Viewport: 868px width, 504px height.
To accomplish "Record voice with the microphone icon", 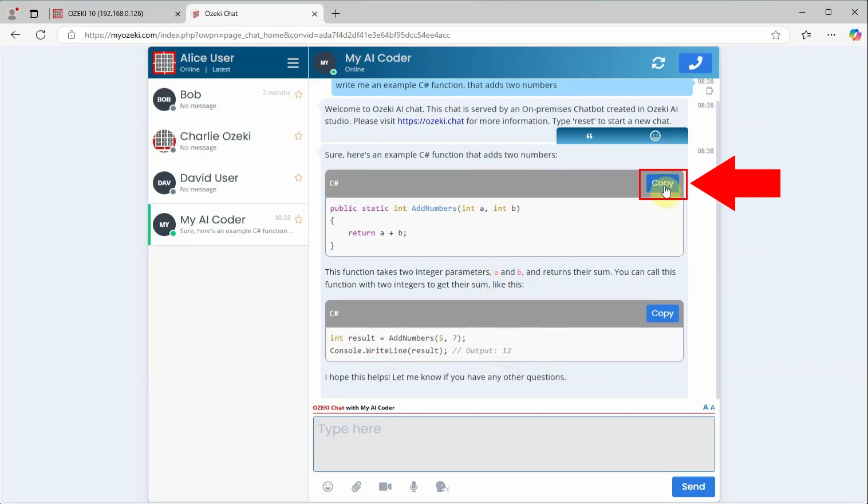I will coord(414,487).
